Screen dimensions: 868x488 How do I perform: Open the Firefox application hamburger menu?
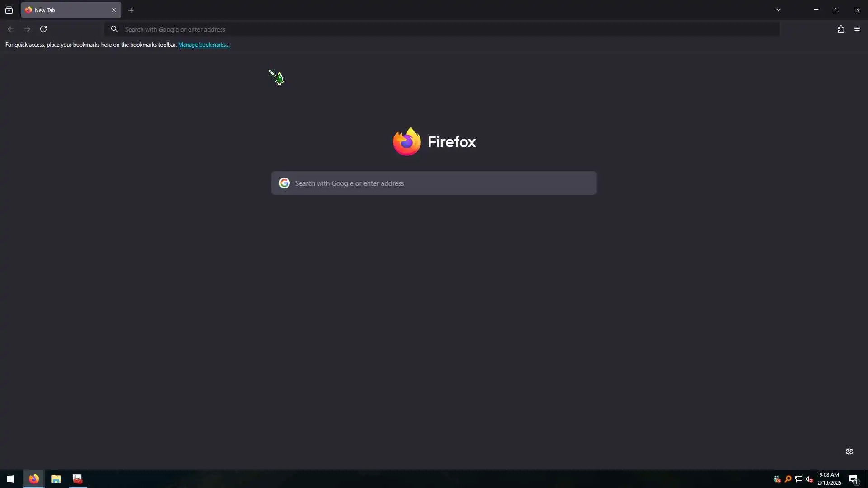click(857, 29)
